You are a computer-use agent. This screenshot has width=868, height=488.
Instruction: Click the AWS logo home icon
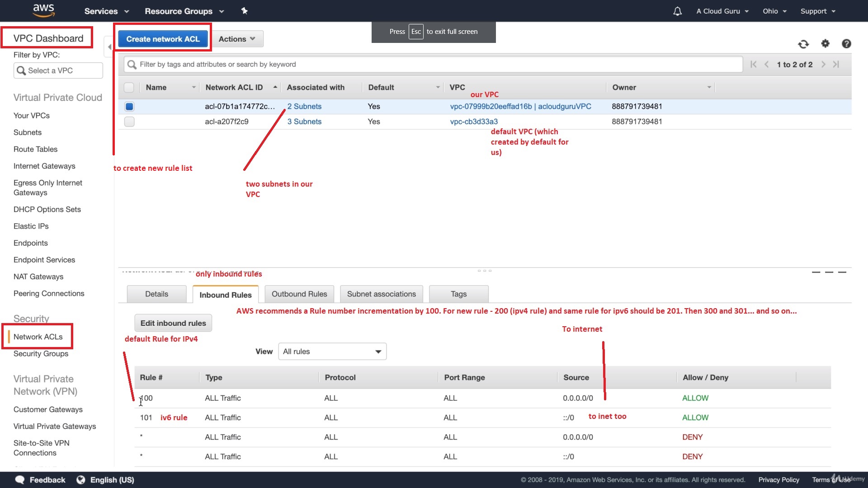coord(44,10)
